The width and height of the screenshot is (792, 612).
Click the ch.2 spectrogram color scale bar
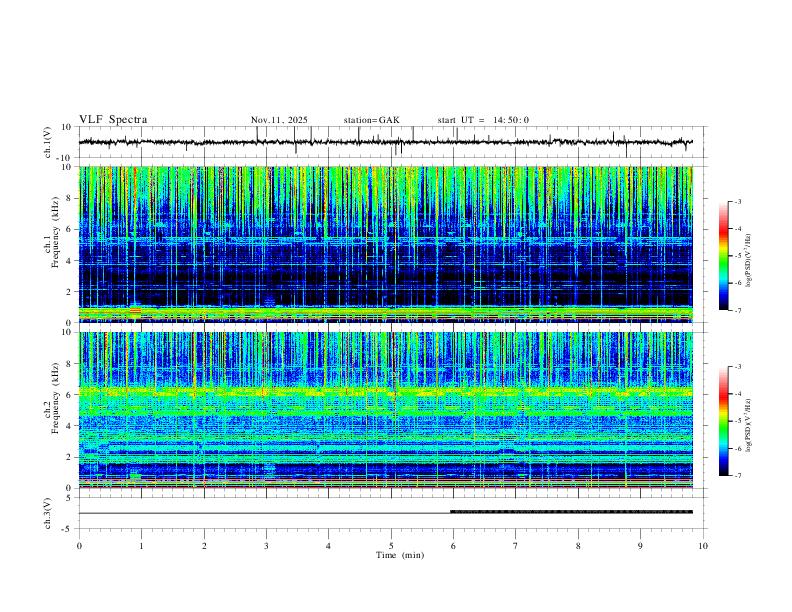(x=724, y=421)
